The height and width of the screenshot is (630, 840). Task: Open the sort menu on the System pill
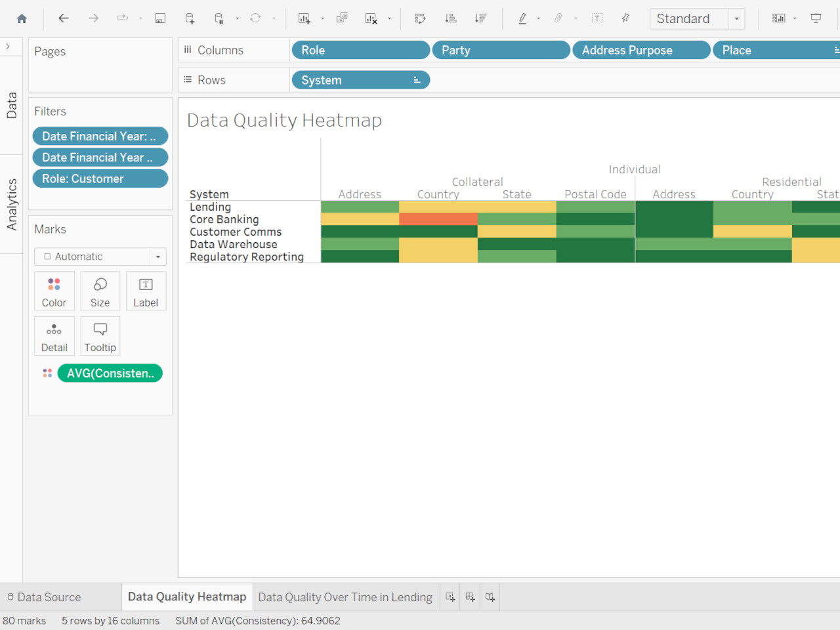[x=417, y=79]
